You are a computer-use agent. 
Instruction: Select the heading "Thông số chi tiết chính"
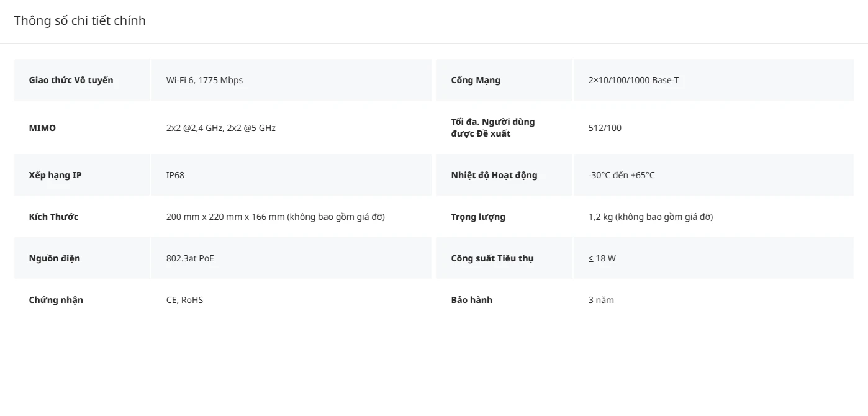click(80, 20)
